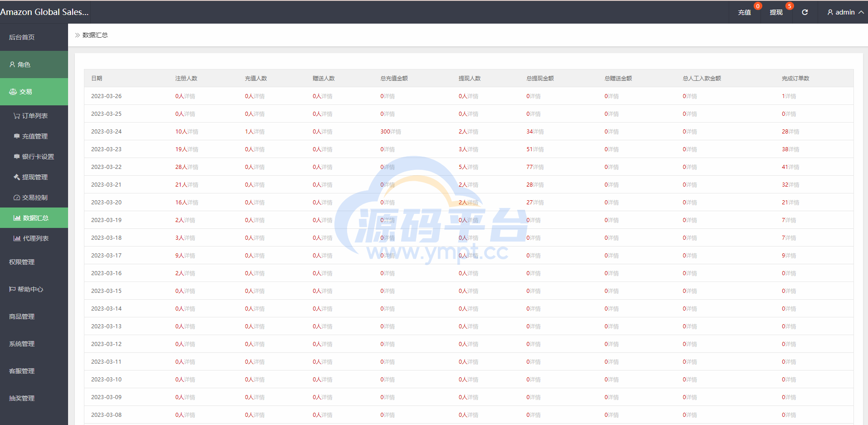
Task: Open 总赠送金额 详情 for 2023-03-23
Action: 613,149
